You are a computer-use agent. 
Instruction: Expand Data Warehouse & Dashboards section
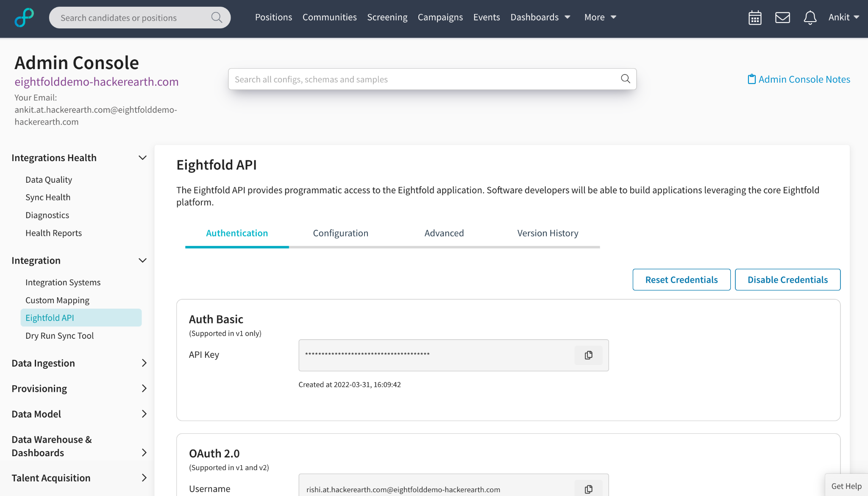click(x=144, y=452)
